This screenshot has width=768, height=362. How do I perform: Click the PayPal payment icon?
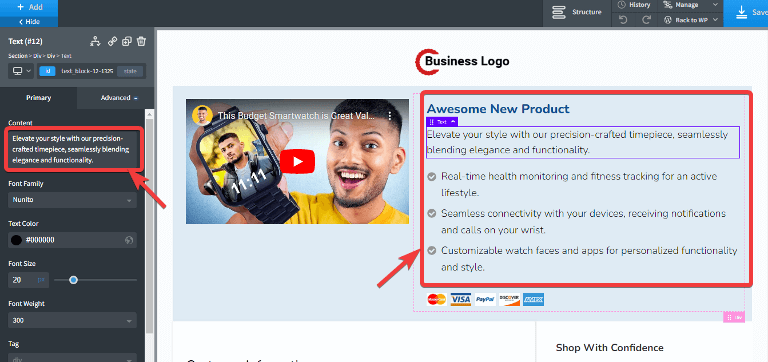pyautogui.click(x=485, y=299)
